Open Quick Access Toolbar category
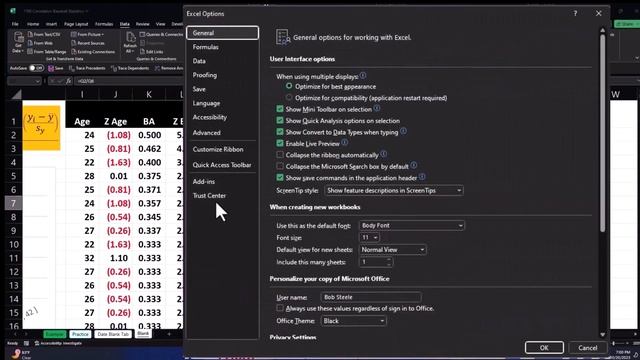640x360 pixels. pos(222,165)
